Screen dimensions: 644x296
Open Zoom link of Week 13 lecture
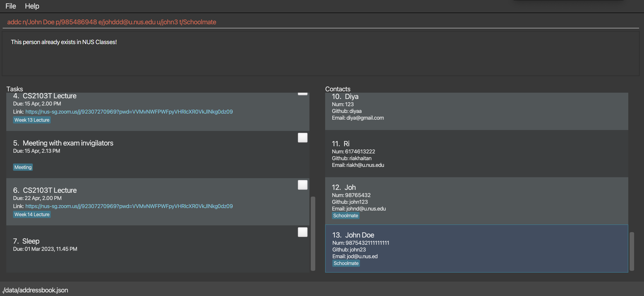click(x=129, y=112)
